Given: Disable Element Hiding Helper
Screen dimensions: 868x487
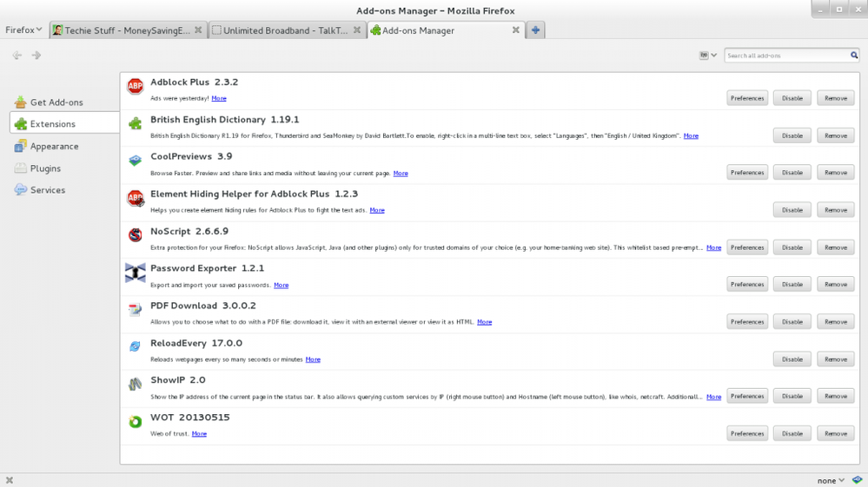Looking at the screenshot, I should pos(792,210).
